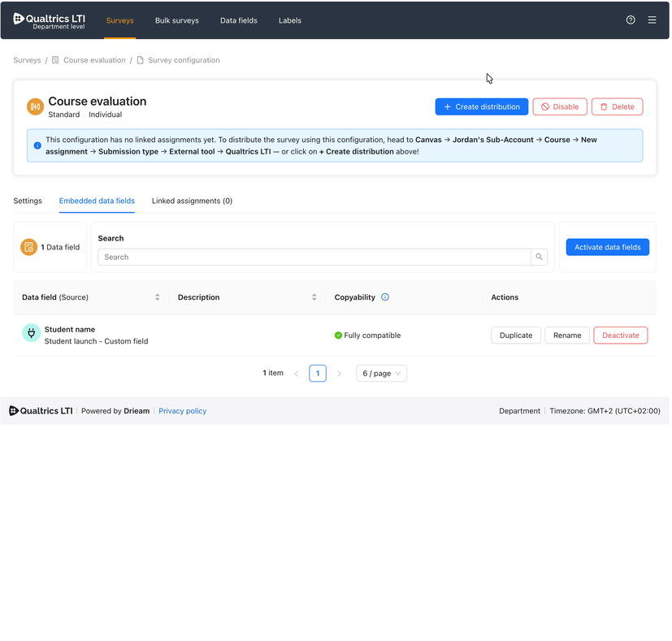
Task: Go to next page arrow
Action: (339, 374)
